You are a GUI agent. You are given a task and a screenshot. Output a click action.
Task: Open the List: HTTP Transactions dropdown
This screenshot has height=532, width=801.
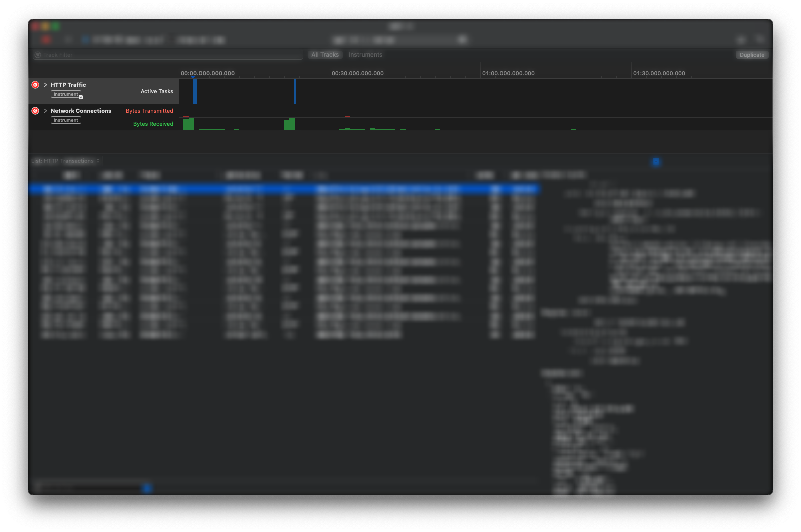coord(65,161)
